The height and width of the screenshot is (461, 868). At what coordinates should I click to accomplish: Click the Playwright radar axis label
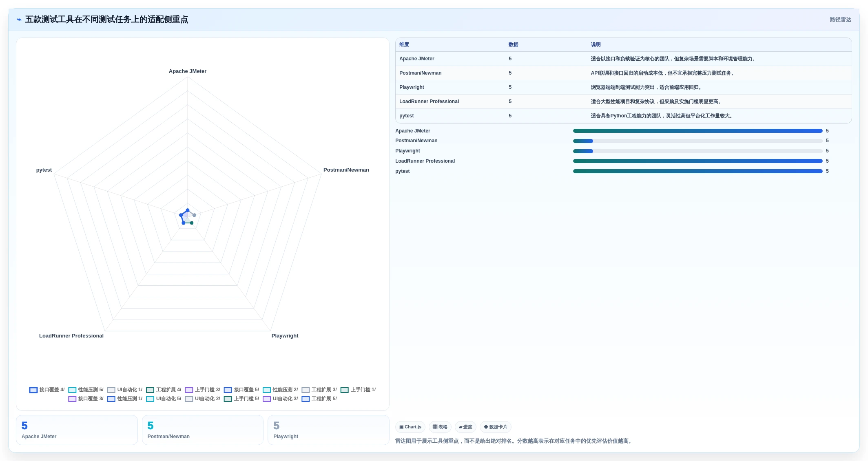coord(285,336)
